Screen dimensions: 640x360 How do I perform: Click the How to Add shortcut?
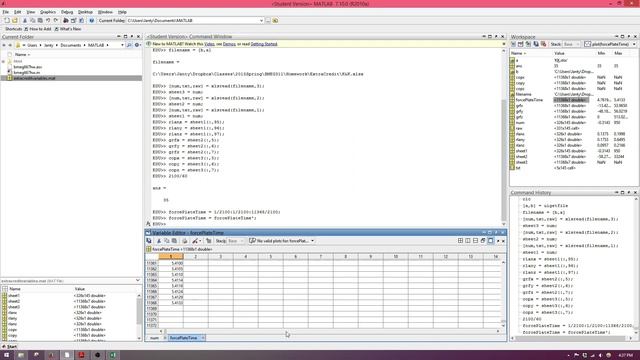[x=38, y=29]
